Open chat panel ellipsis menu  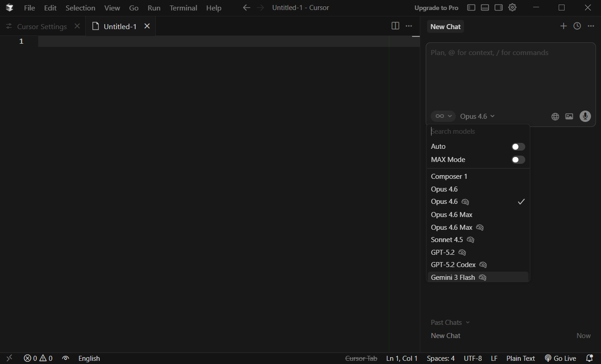tap(591, 26)
